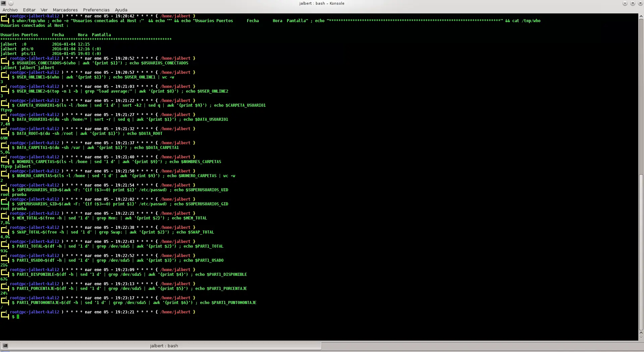Click the '24%' output value
644x352 pixels.
[4, 293]
